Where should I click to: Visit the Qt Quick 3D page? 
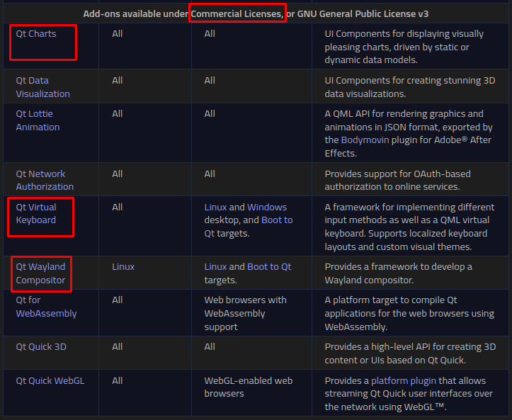tap(41, 346)
